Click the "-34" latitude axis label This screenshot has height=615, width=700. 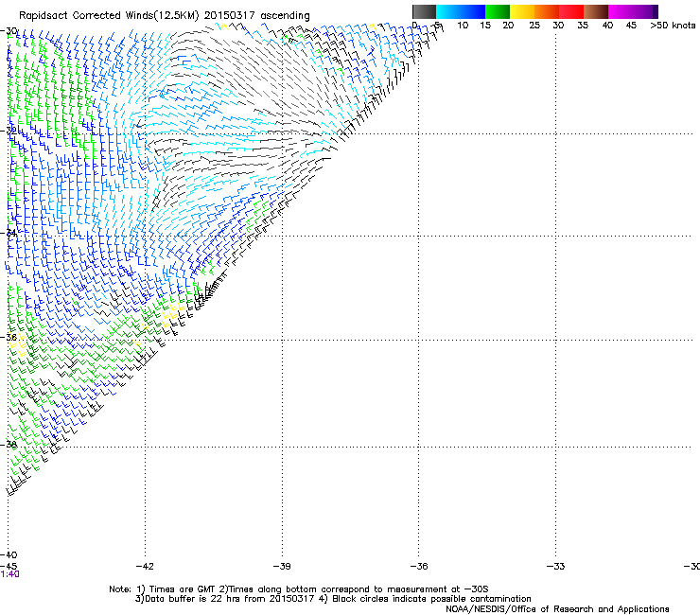click(9, 233)
